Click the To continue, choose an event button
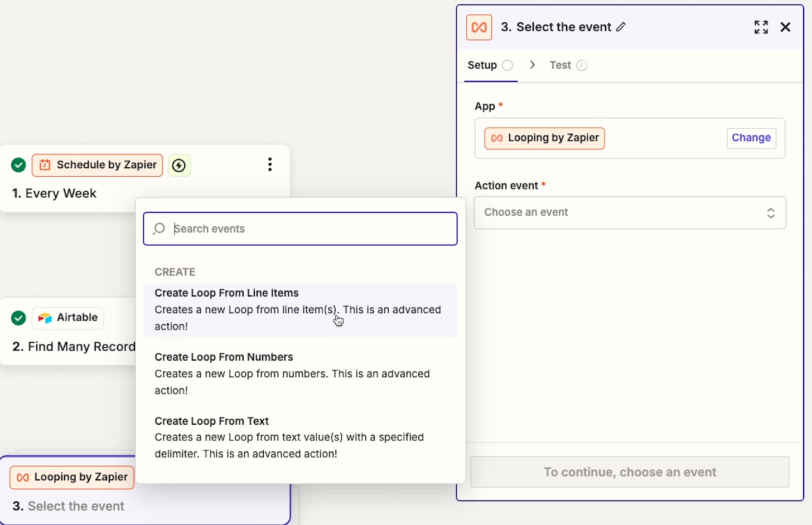 tap(630, 472)
